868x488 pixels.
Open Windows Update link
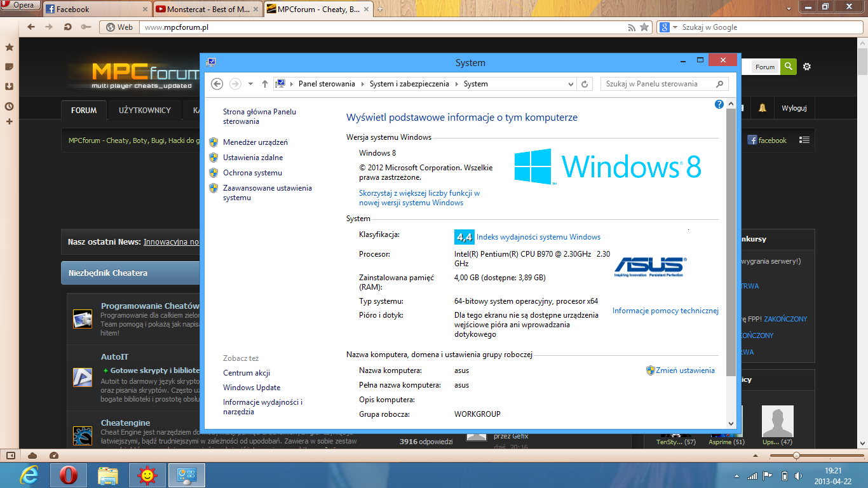click(252, 388)
